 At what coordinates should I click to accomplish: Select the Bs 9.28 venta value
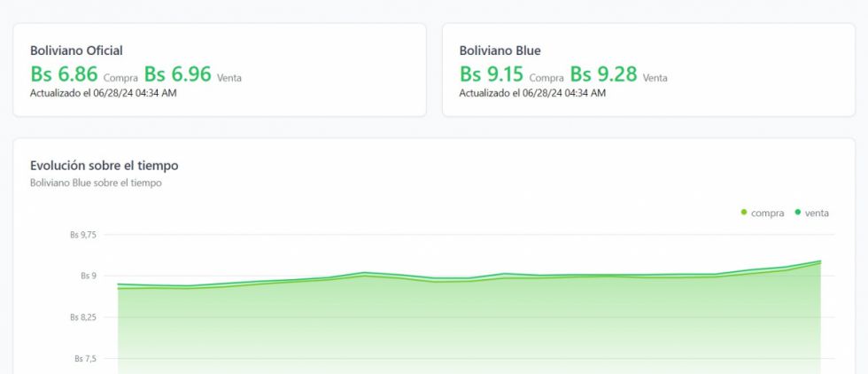[604, 74]
